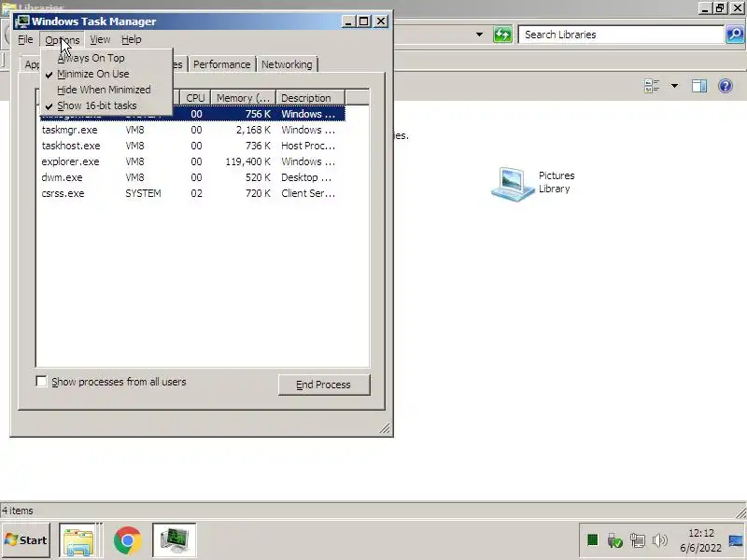This screenshot has width=747, height=560.
Task: Open the network status tray icon
Action: [638, 540]
